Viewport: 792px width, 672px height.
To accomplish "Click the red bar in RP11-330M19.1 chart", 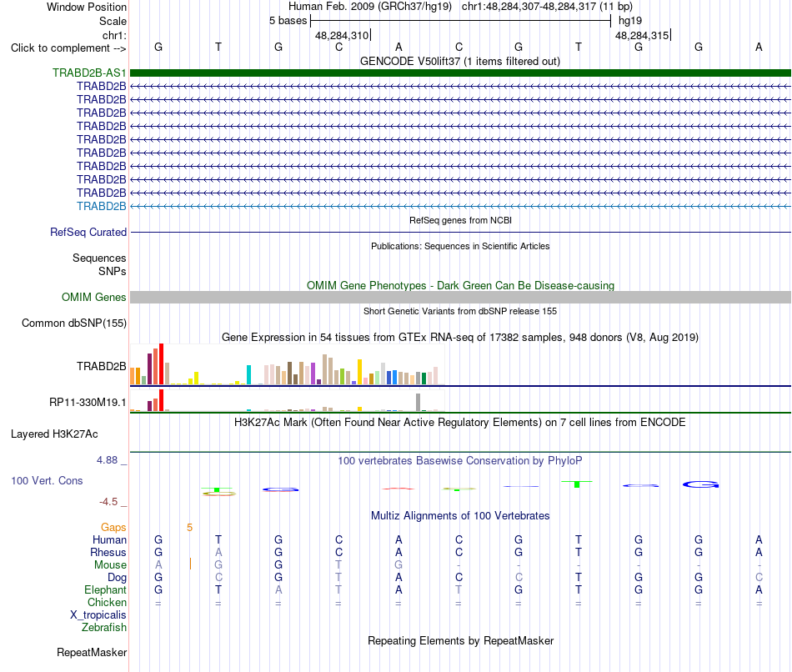I will (161, 400).
